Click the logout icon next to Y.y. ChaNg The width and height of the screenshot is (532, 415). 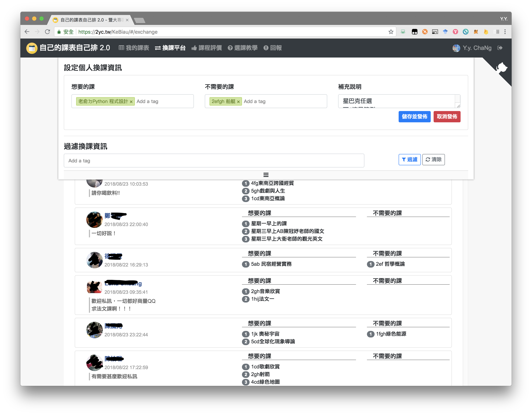(x=500, y=48)
